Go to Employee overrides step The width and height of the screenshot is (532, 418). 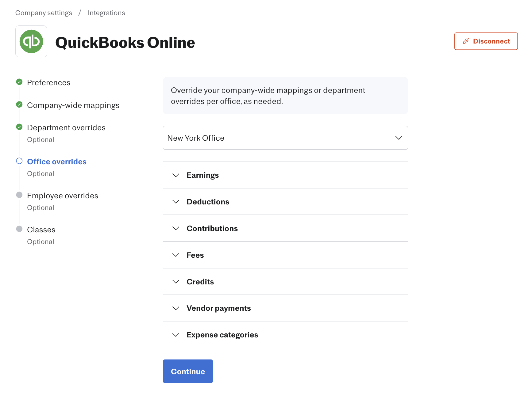(x=63, y=196)
